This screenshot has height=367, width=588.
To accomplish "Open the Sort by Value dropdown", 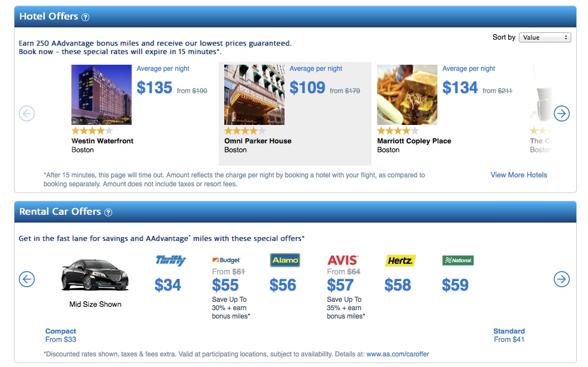I will (544, 37).
